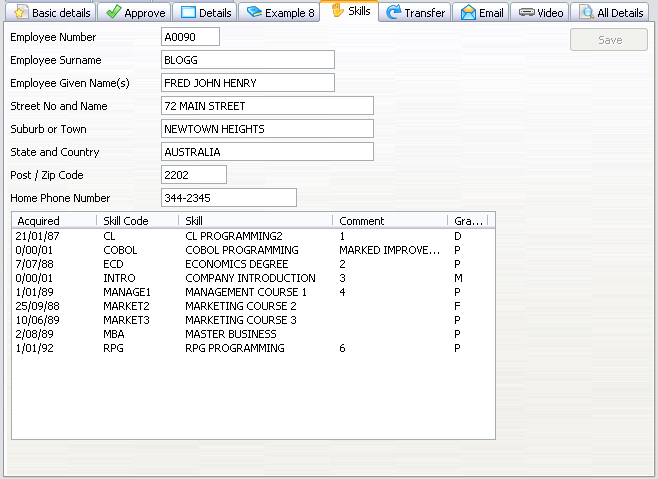
Task: Click the Skill column header
Action: coord(256,221)
